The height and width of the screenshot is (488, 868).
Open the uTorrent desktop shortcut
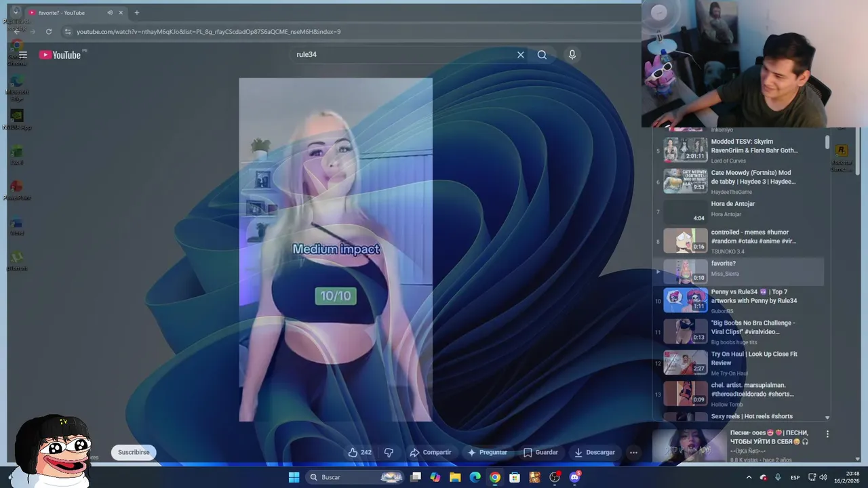point(17,260)
